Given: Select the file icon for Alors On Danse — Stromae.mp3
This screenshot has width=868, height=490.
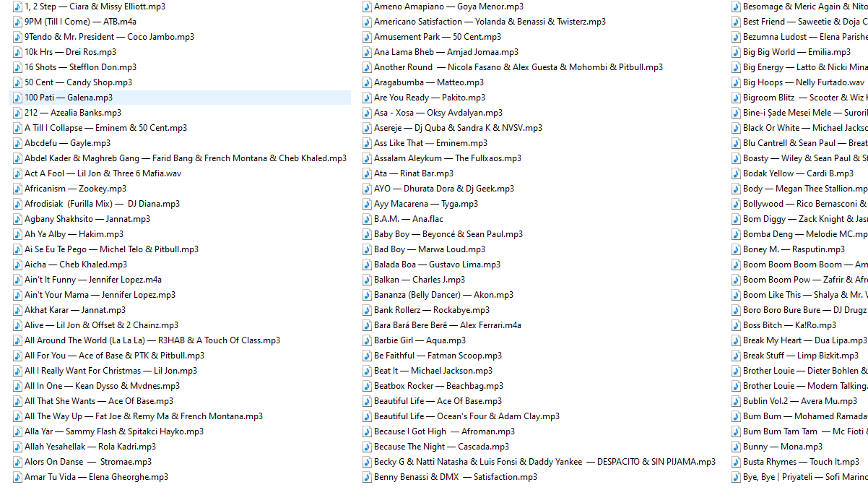Looking at the screenshot, I should click(x=17, y=462).
